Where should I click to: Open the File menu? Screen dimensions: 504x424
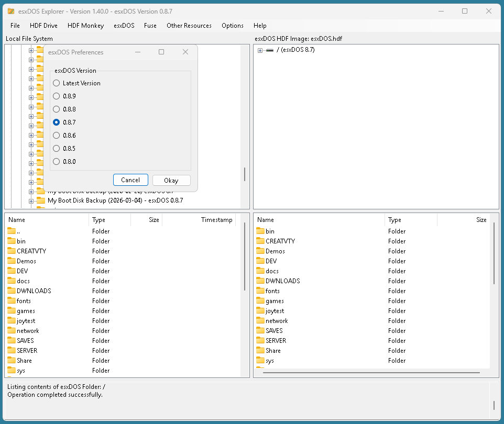click(x=15, y=26)
